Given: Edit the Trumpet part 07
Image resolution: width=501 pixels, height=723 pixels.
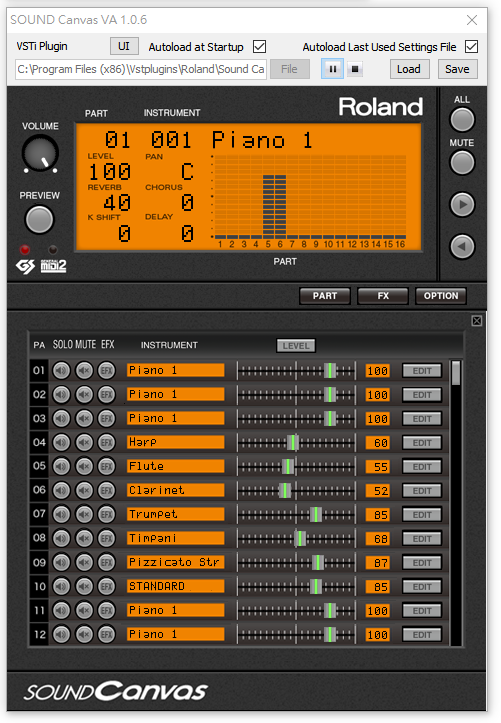Looking at the screenshot, I should 422,515.
